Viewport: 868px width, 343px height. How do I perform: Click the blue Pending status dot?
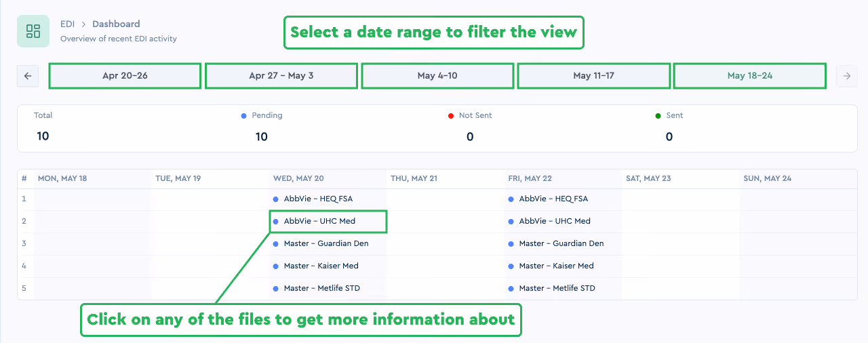point(244,116)
